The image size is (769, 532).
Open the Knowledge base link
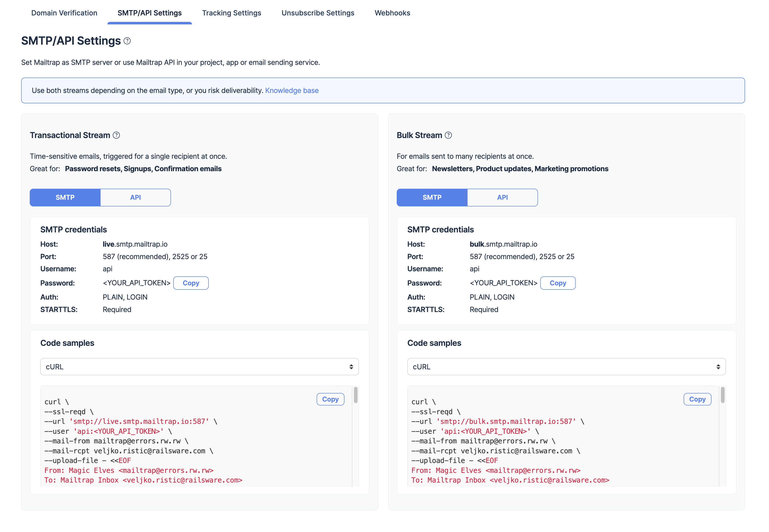click(292, 90)
